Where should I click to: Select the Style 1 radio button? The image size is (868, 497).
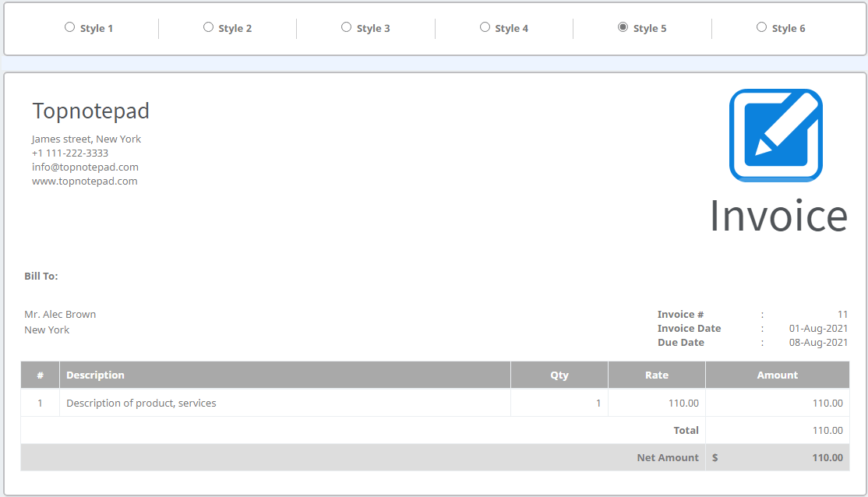click(69, 26)
